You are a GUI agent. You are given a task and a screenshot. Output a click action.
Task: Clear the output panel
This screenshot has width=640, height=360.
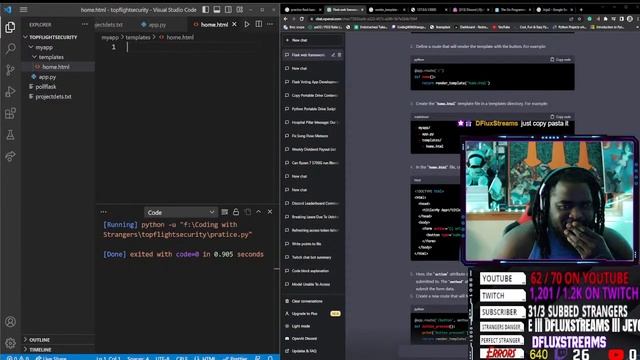(224, 212)
